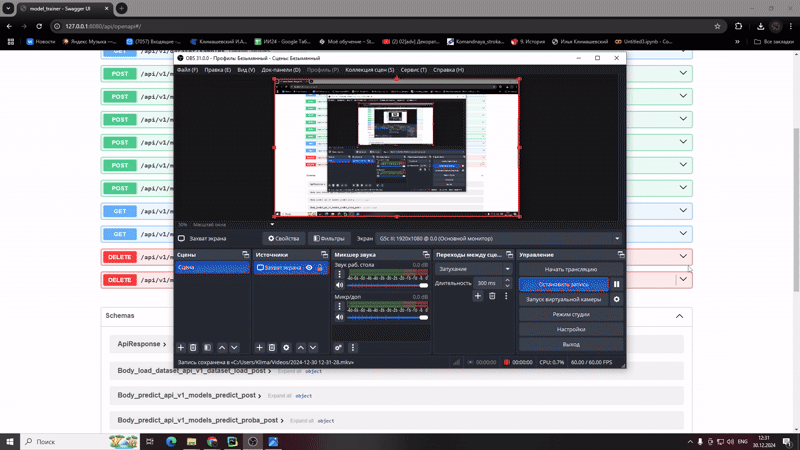This screenshot has width=800, height=450.
Task: Click the Фильтры button
Action: 327,239
